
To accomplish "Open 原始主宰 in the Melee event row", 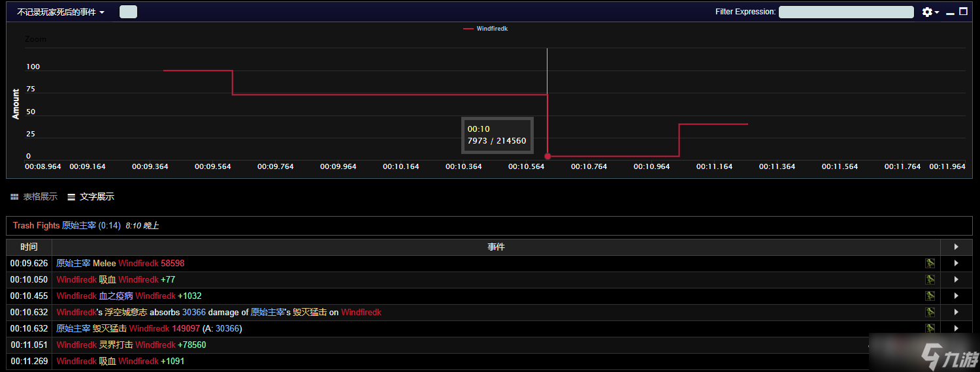I will [73, 263].
